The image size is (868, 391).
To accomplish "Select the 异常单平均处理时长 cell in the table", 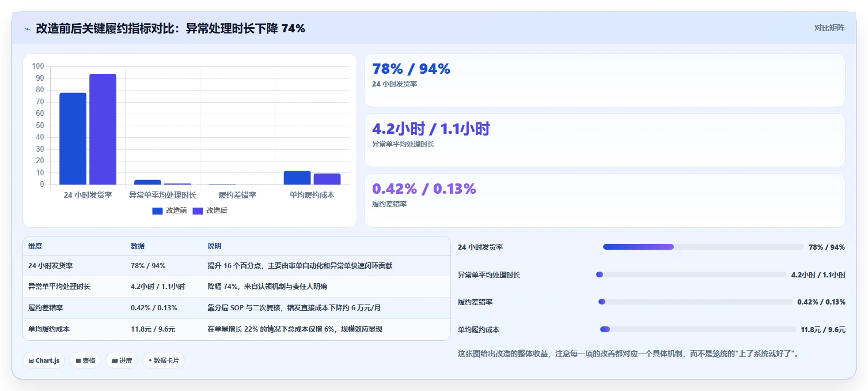I will pos(74,287).
